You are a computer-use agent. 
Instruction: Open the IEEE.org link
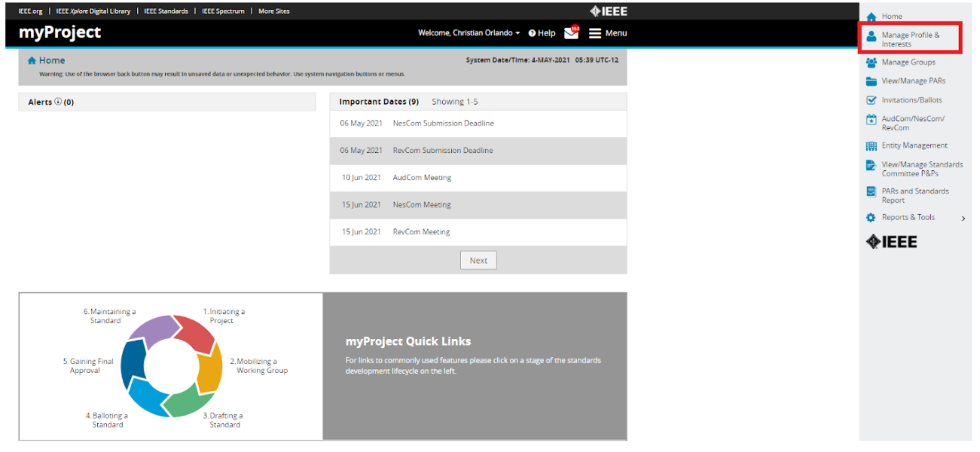(31, 11)
